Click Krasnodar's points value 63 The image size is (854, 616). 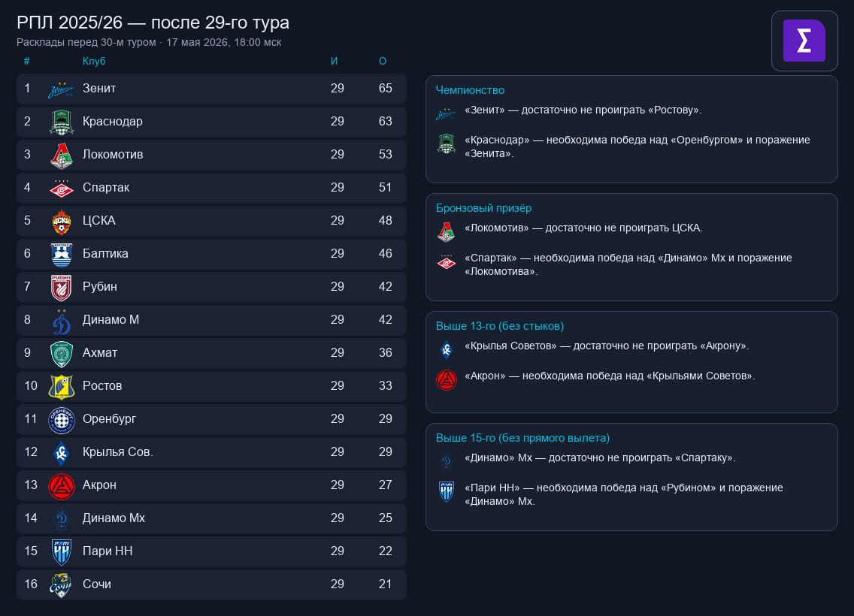pyautogui.click(x=385, y=122)
